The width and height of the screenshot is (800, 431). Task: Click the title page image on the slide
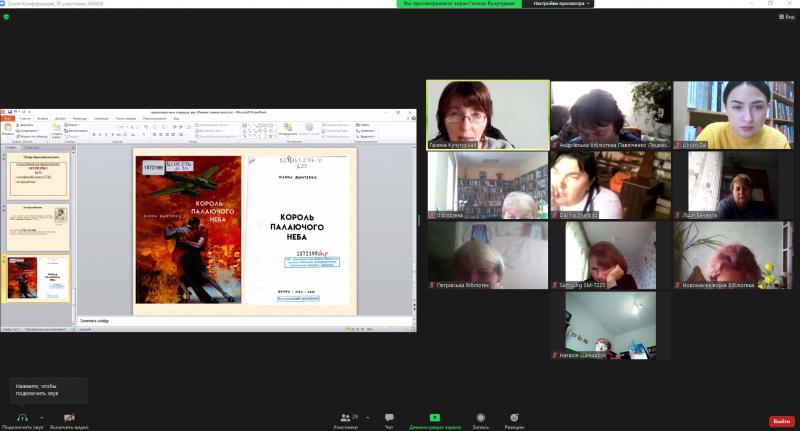point(298,231)
